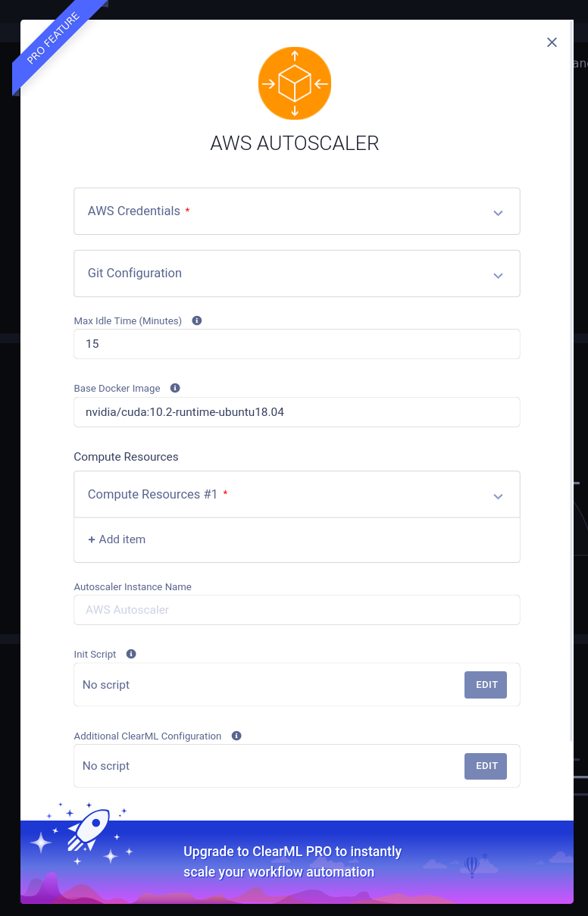Click the AWS Credentials chevron arrow
Screen dimensions: 588x916
[x=498, y=213]
